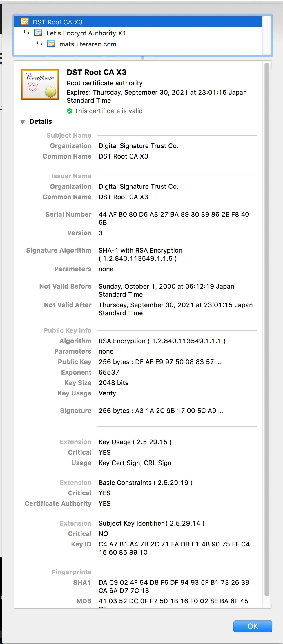Click the DST Root CA X3 certificate icon in chain
This screenshot has width=283, height=644.
click(x=25, y=22)
